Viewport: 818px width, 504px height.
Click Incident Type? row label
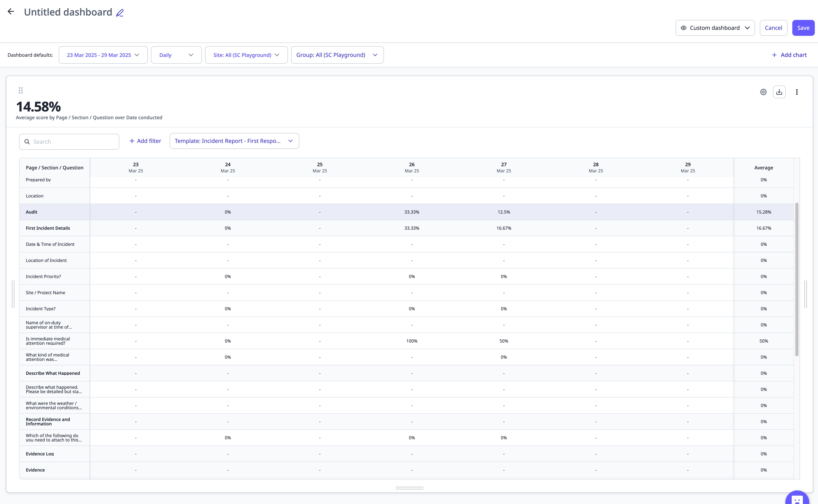tap(41, 309)
